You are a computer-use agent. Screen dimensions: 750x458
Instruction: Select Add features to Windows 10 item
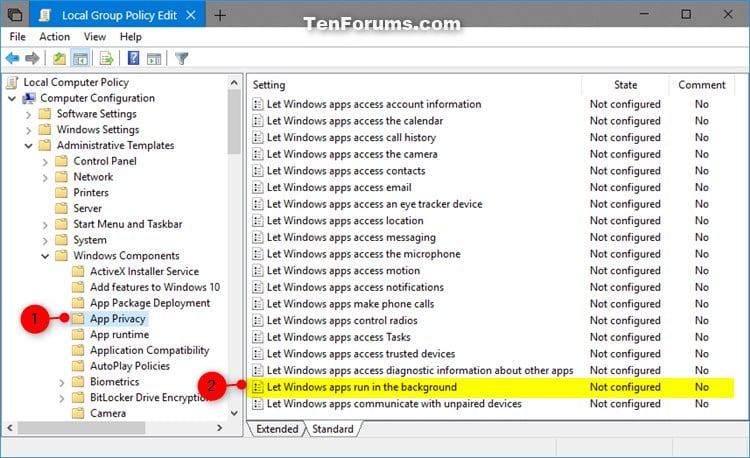pyautogui.click(x=155, y=287)
